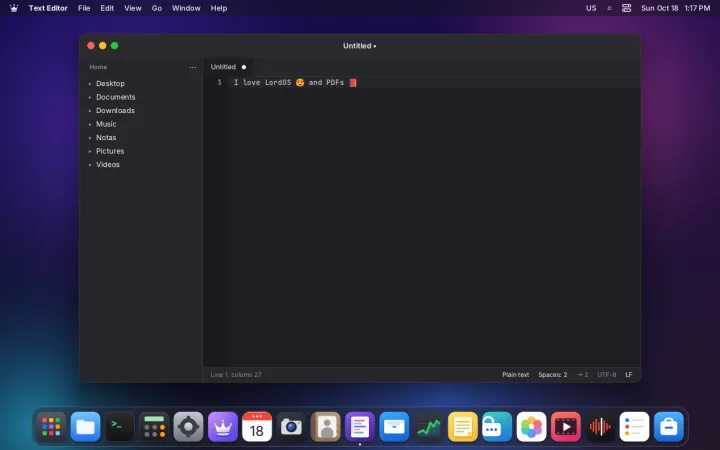This screenshot has width=720, height=450.
Task: Open the Files app in dock
Action: pos(85,427)
